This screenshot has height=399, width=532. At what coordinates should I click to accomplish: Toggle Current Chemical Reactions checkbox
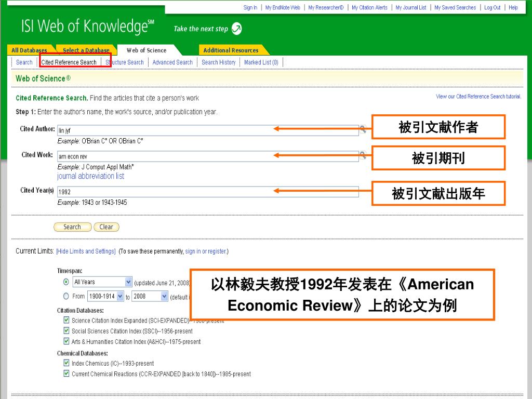pos(66,374)
